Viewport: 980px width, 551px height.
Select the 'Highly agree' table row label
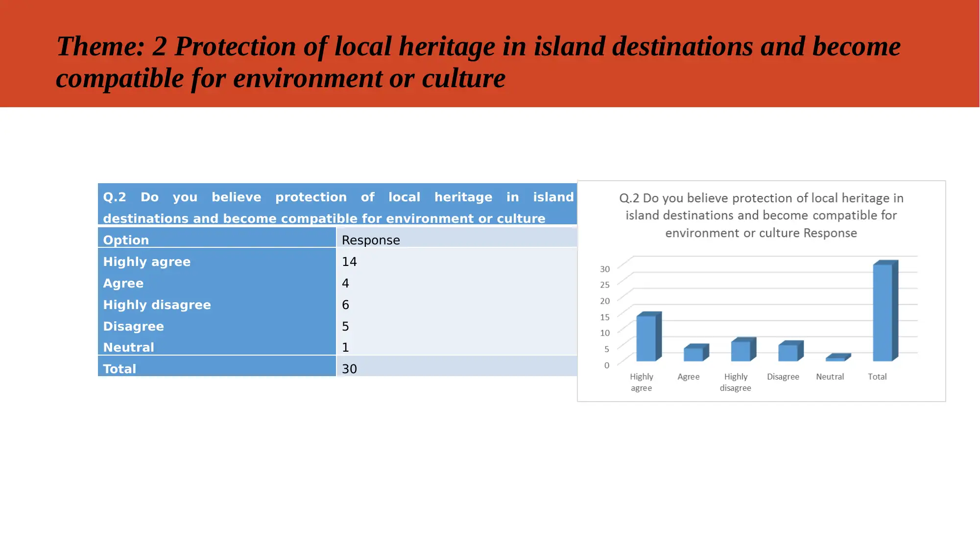click(x=146, y=262)
